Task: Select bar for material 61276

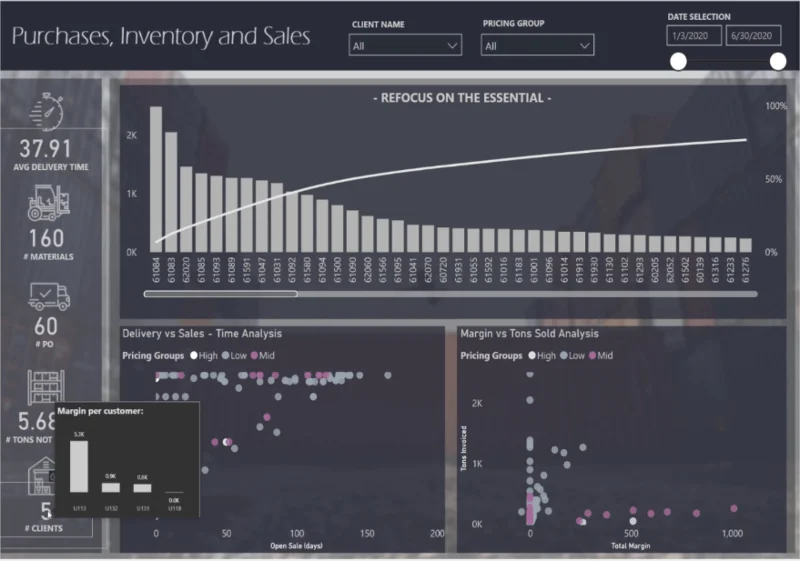Action: 745,245
